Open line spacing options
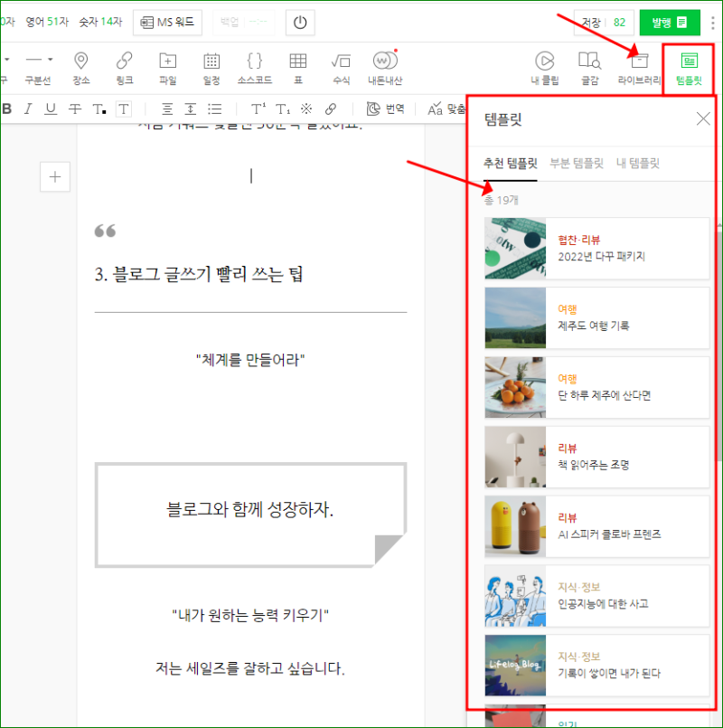 [191, 109]
